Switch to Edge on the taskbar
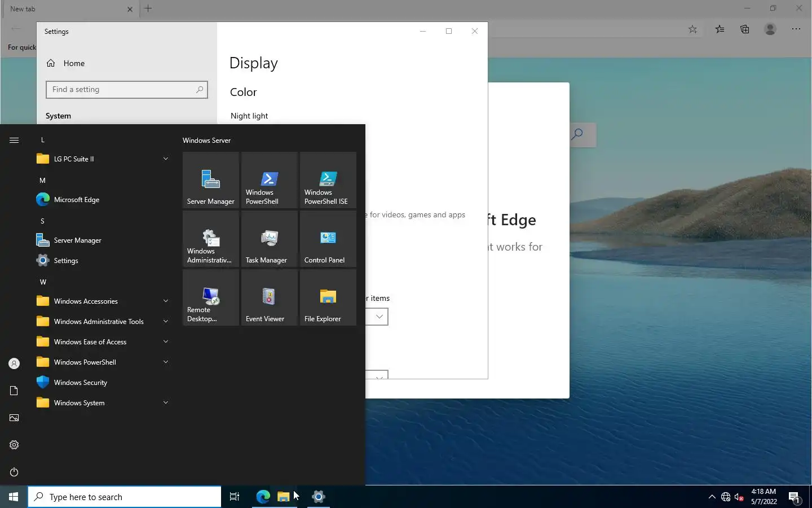Screen dimensions: 812x508 tap(263, 497)
